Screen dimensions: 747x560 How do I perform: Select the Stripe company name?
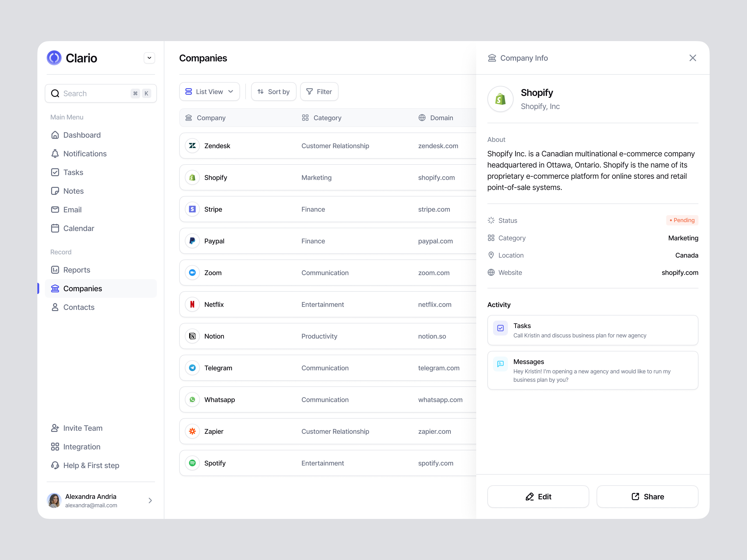tap(213, 209)
